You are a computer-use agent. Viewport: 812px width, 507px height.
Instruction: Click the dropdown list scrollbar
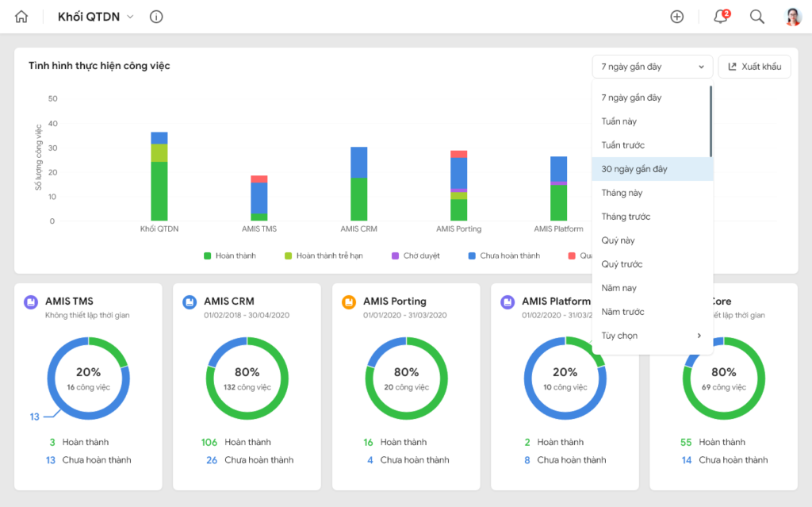coord(710,121)
